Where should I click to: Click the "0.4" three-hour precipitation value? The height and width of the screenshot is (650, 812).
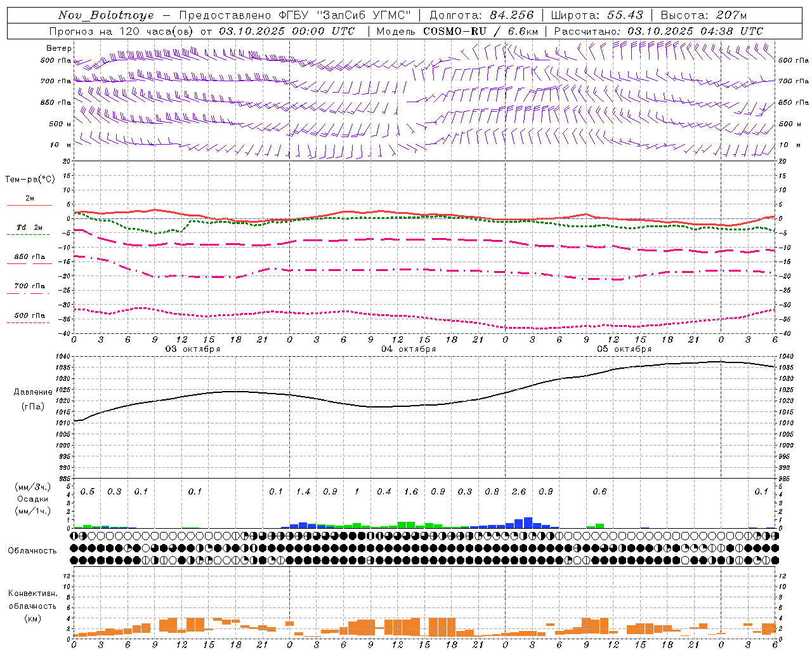click(384, 492)
